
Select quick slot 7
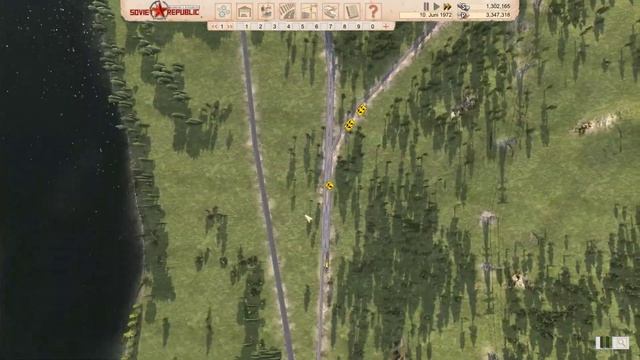[x=330, y=27]
